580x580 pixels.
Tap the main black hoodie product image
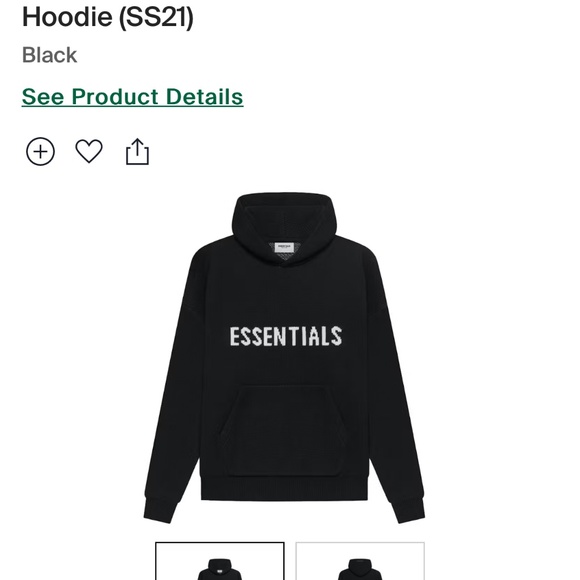284,358
